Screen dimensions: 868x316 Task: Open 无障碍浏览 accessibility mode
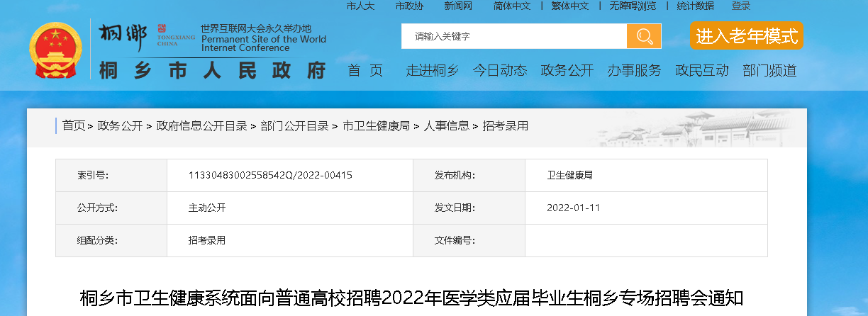pos(633,6)
